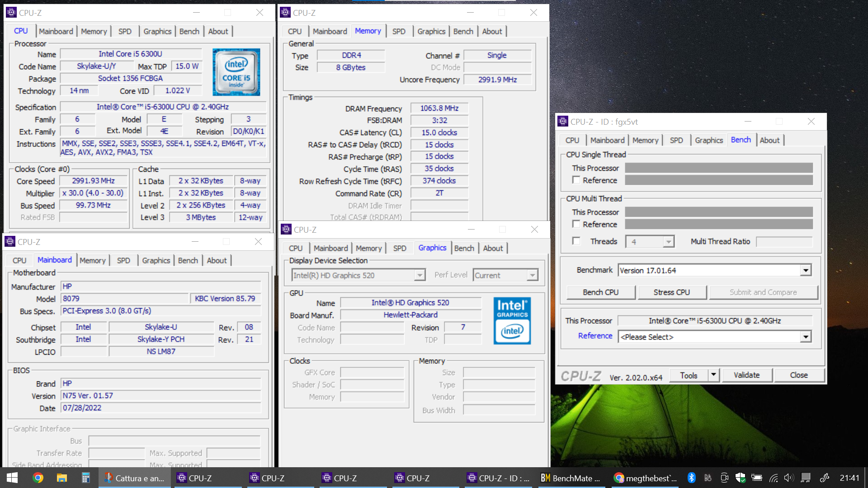Enable Reference checkbox under CPU Multi Thread
The width and height of the screenshot is (868, 488).
coord(576,224)
